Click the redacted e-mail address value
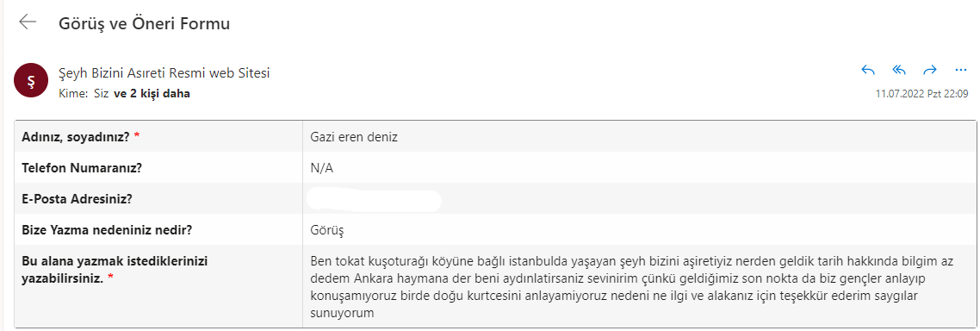Image resolution: width=980 pixels, height=331 pixels. (x=375, y=200)
